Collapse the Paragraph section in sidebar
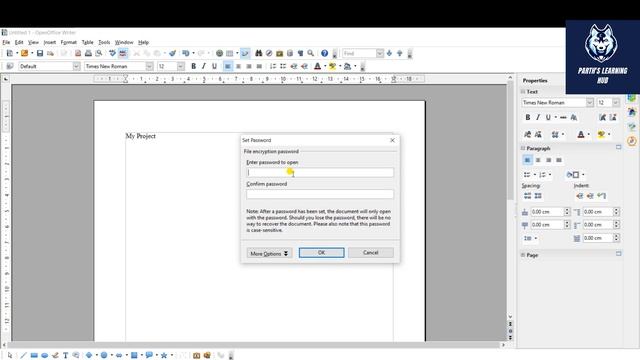The image size is (640, 360). pyautogui.click(x=523, y=148)
